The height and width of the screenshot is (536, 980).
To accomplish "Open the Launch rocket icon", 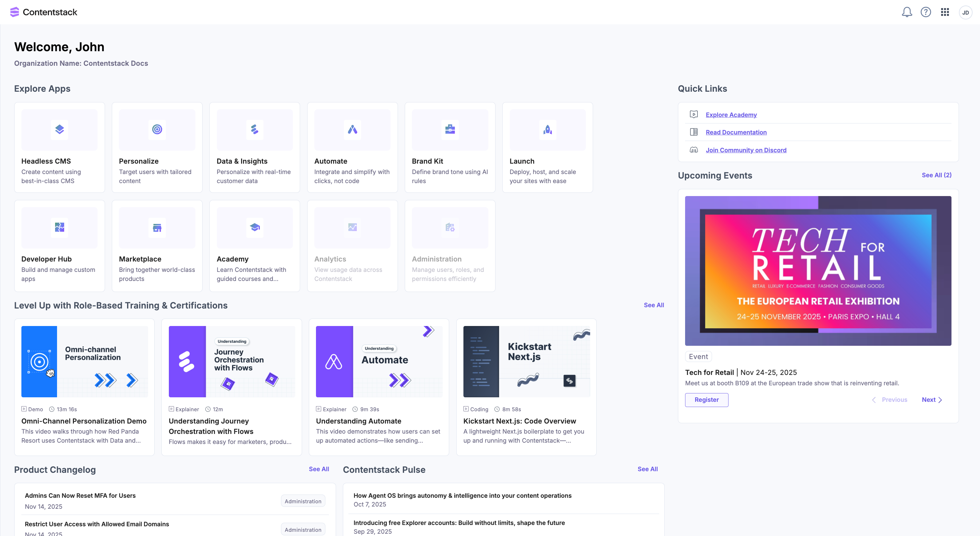I will tap(547, 129).
